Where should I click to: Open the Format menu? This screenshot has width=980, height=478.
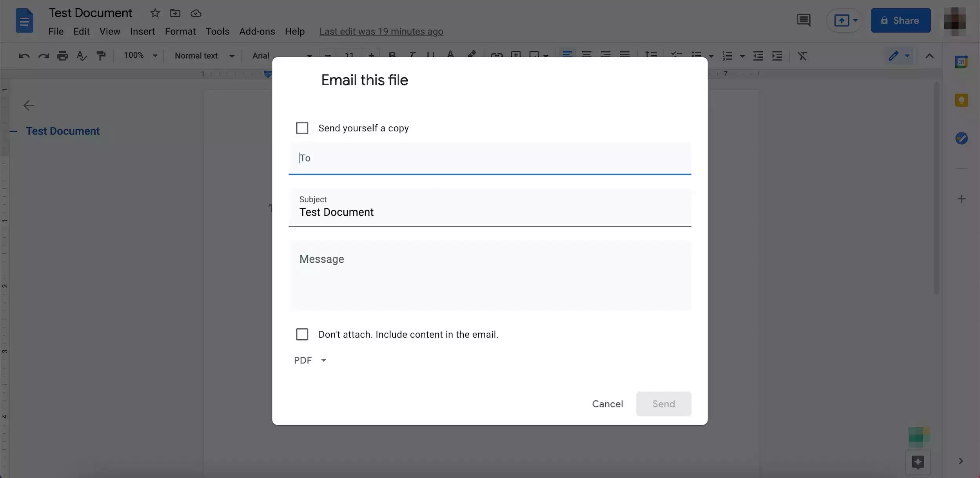click(180, 31)
